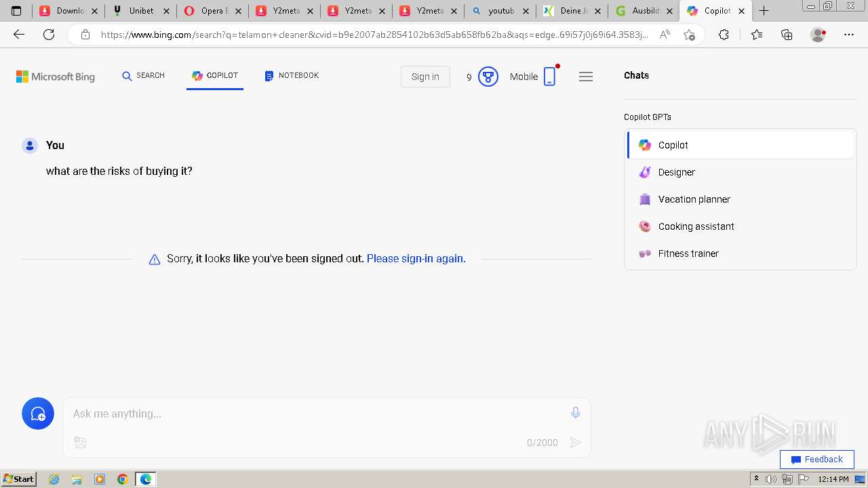Viewport: 868px width, 488px height.
Task: Click the warning triangle icon
Action: [x=155, y=259]
